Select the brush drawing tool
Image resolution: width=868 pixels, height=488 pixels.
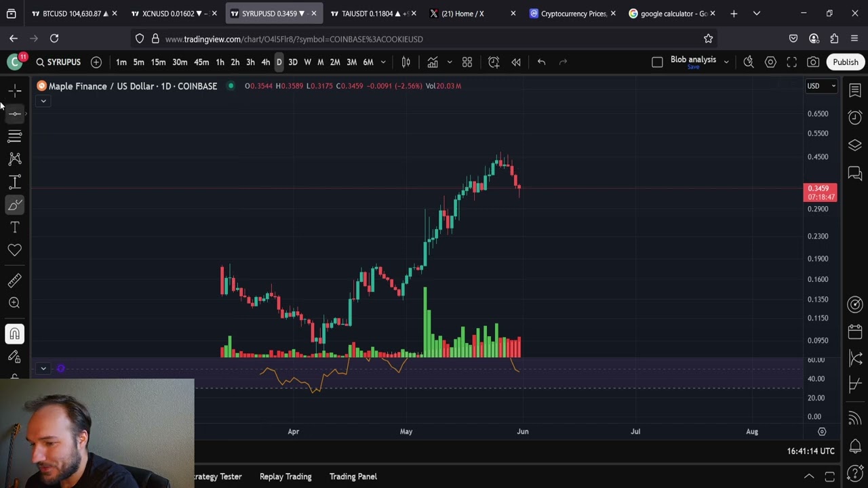coord(15,205)
